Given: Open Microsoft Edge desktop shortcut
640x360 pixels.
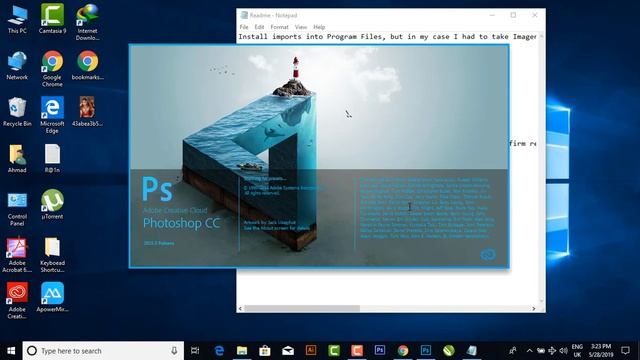Looking at the screenshot, I should tap(52, 115).
